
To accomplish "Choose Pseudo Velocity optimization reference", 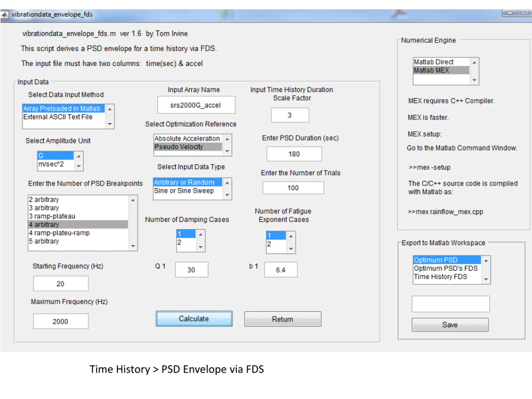I will [x=188, y=147].
